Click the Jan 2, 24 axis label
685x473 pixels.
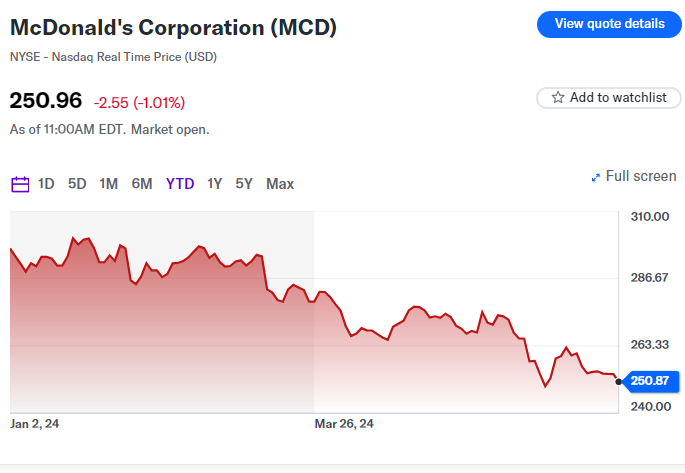coord(35,424)
